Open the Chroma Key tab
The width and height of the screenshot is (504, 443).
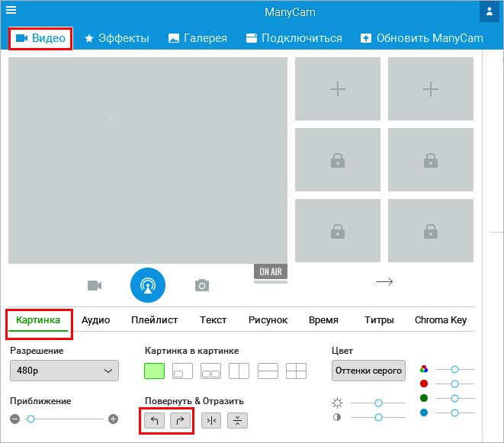(441, 320)
